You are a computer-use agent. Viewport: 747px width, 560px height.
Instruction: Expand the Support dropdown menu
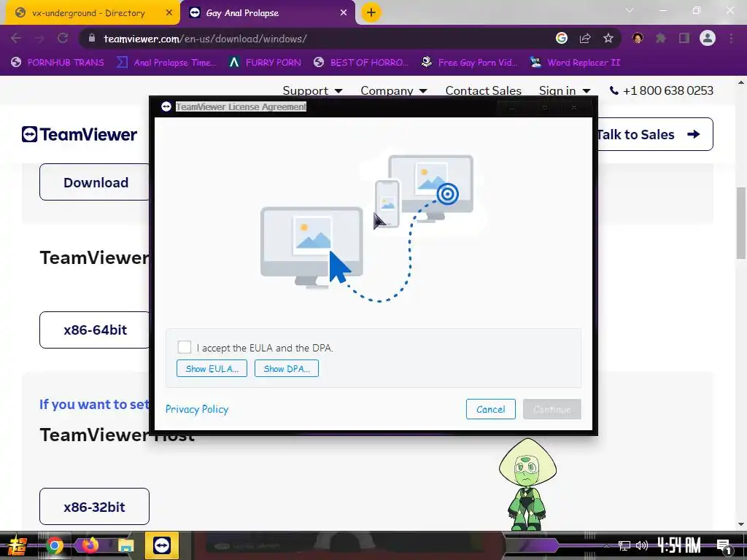312,90
